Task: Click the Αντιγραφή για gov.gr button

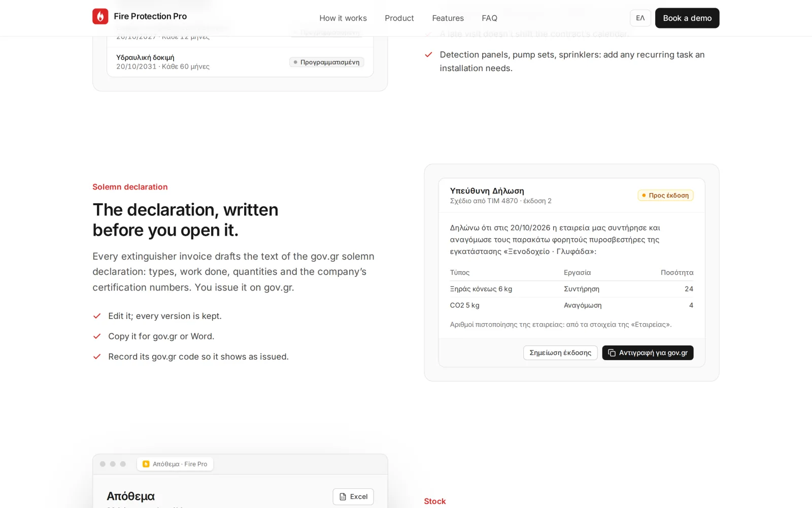Action: point(648,353)
